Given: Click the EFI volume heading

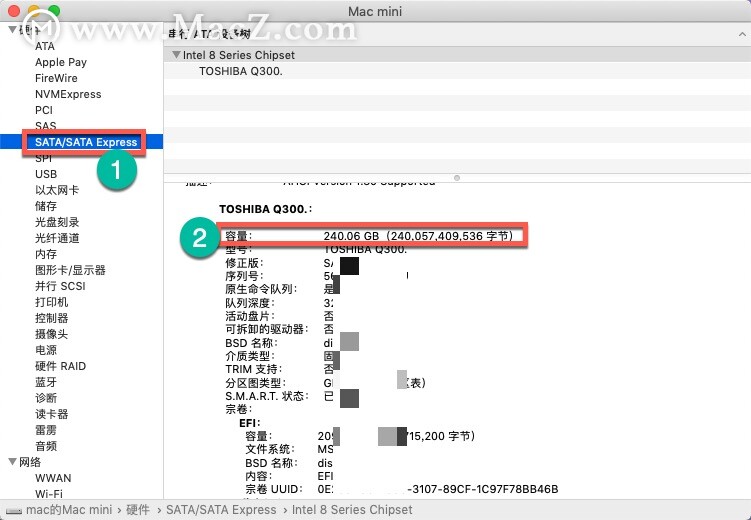Looking at the screenshot, I should pyautogui.click(x=250, y=423).
